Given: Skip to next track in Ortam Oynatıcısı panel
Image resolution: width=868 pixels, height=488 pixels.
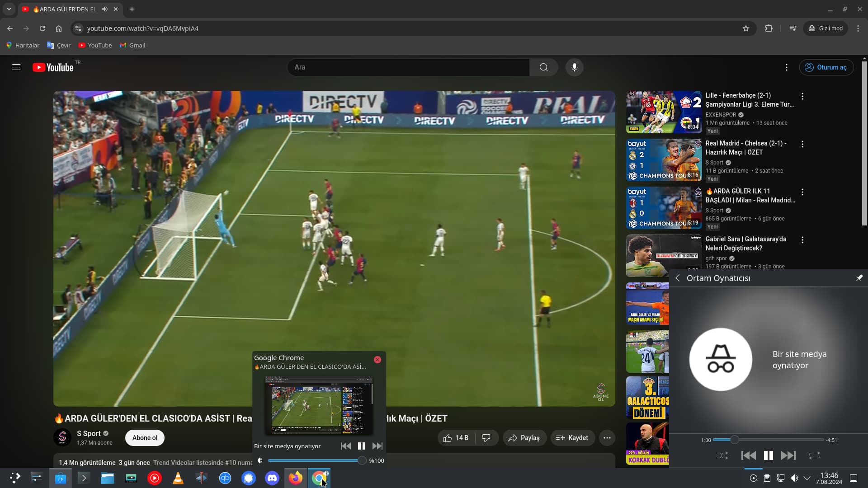Looking at the screenshot, I should [x=788, y=455].
